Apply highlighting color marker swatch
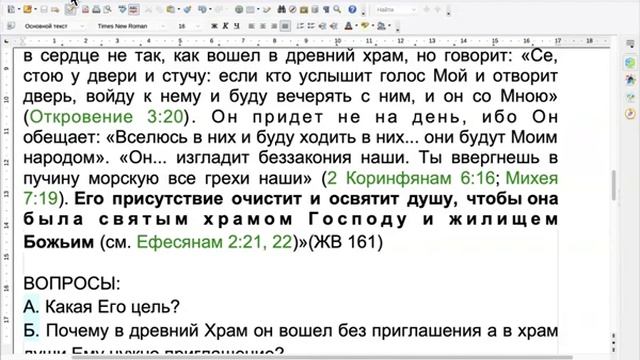Viewport: 640px width, 360px height. [x=364, y=25]
